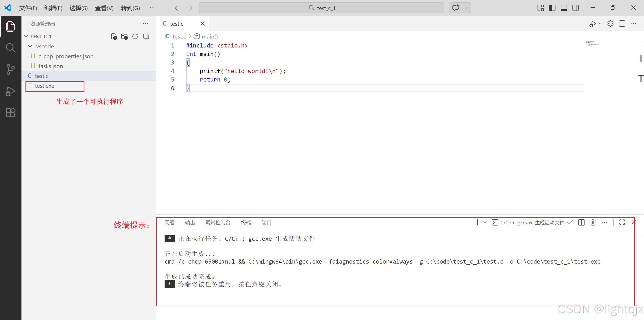Click main() in the breadcrumb

pos(210,37)
